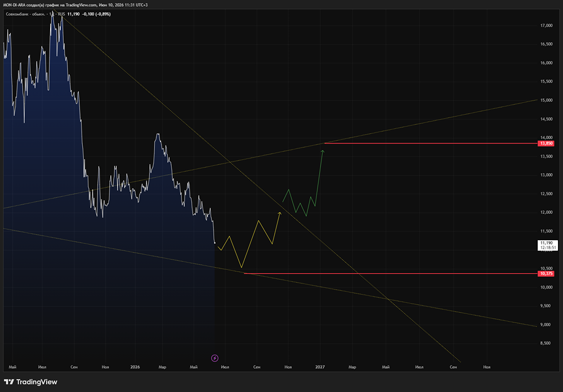Screen dimensions: 563x392
Task: Click the Совкомбанк symbol title
Action: click(x=25, y=14)
